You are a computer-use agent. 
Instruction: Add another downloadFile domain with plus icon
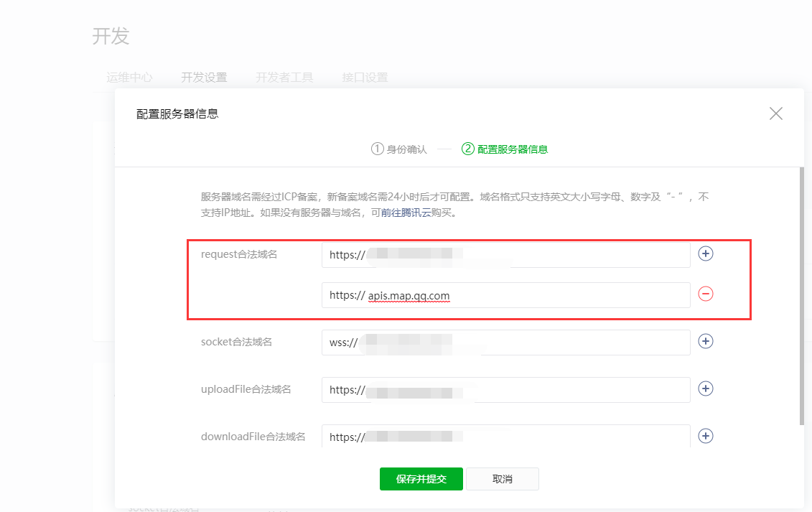706,436
